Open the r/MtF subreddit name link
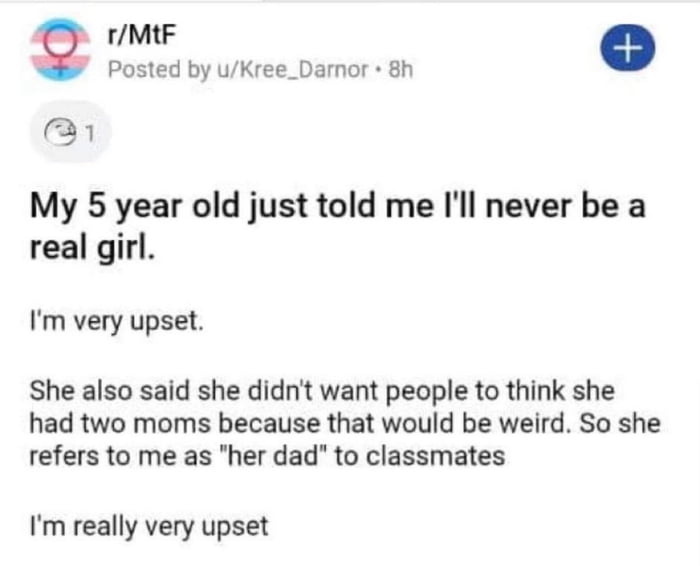Image resolution: width=700 pixels, height=566 pixels. (x=131, y=36)
